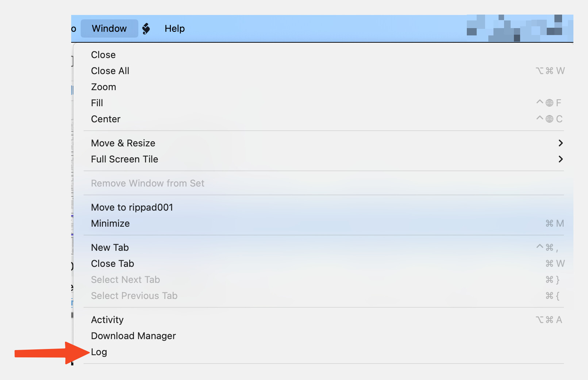Click the Move & Resize chevron arrow
Screen dimensions: 588x380
[561, 143]
